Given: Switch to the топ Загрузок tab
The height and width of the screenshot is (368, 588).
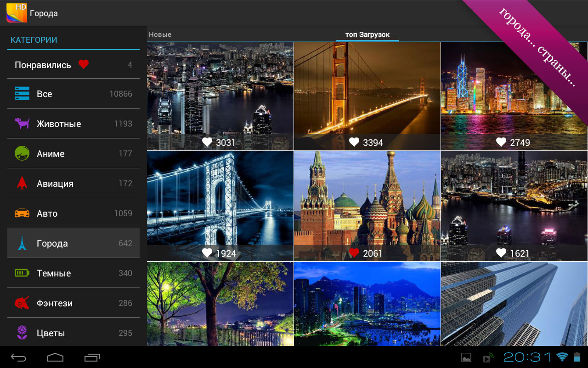Looking at the screenshot, I should point(367,35).
